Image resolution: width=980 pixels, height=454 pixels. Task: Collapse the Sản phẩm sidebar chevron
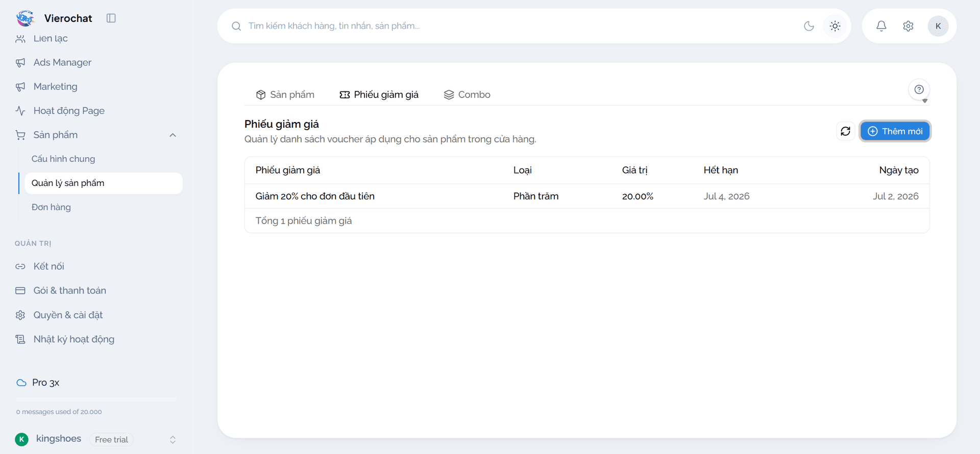click(173, 135)
